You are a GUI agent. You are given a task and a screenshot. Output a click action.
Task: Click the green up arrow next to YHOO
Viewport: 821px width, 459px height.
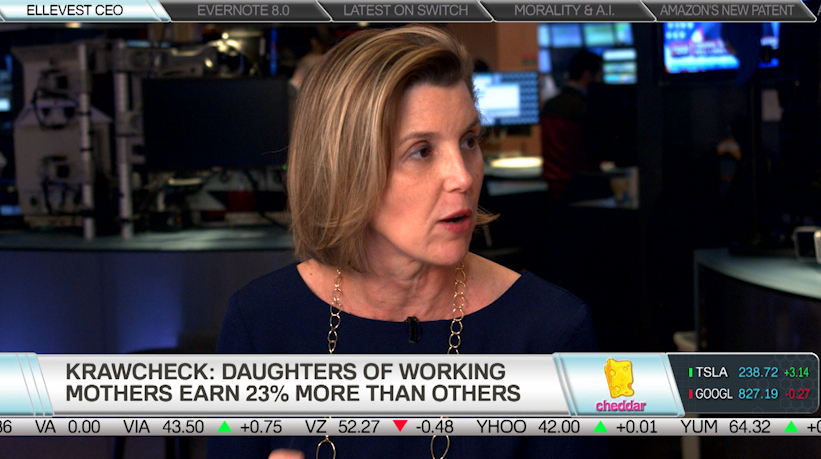click(x=601, y=427)
